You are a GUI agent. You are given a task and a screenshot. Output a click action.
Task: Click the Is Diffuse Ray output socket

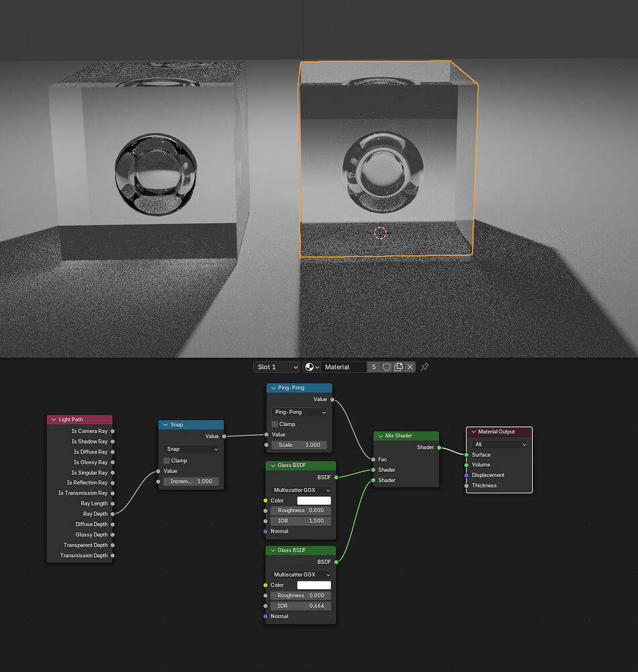[x=113, y=452]
